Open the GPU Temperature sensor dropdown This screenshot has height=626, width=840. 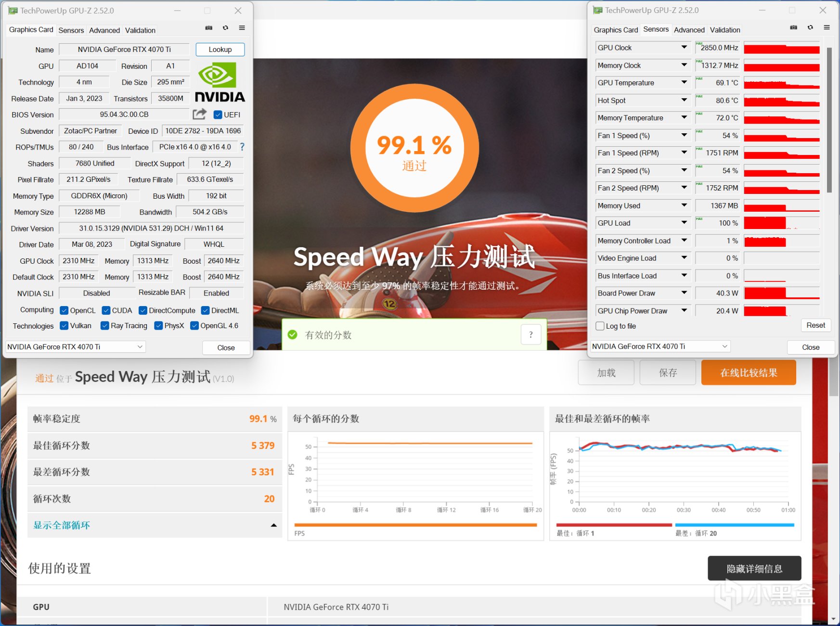click(x=684, y=82)
